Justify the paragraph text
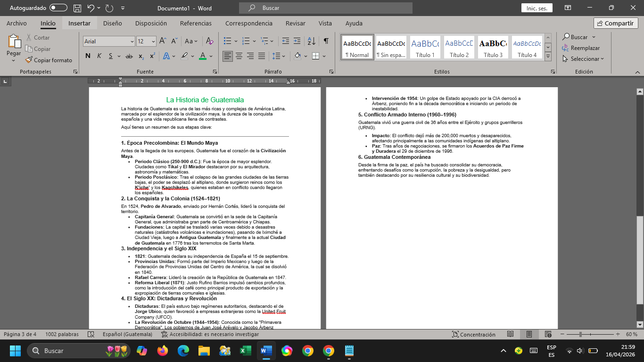This screenshot has height=362, width=644. coord(262,56)
